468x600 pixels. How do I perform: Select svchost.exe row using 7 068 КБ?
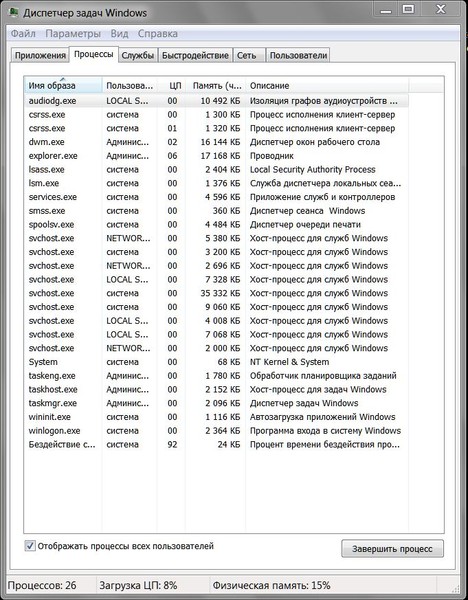pos(216,334)
